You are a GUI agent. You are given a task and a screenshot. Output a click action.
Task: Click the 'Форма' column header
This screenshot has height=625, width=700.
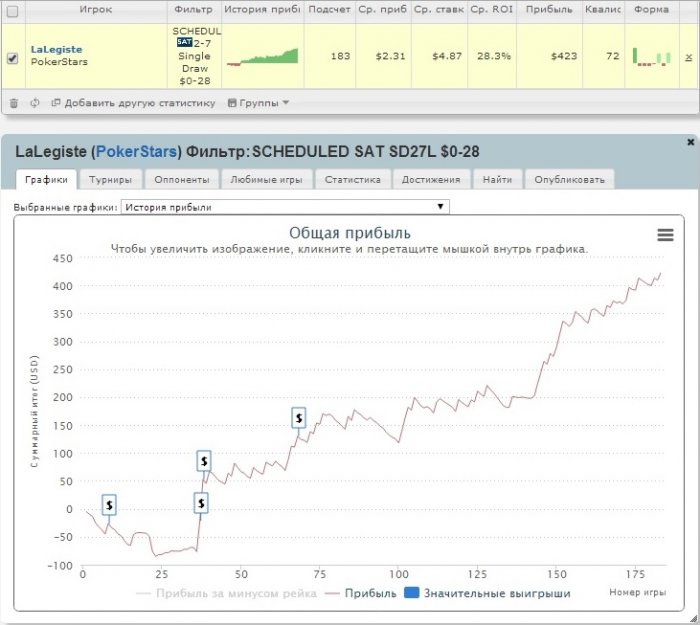tap(652, 10)
